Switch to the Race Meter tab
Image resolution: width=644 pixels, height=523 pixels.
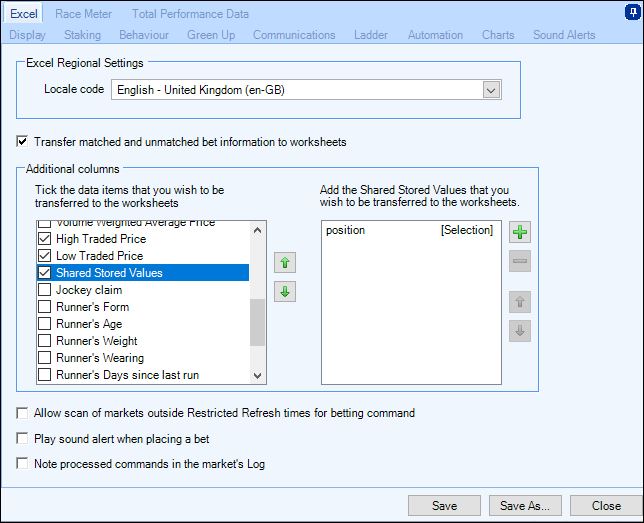pos(83,14)
